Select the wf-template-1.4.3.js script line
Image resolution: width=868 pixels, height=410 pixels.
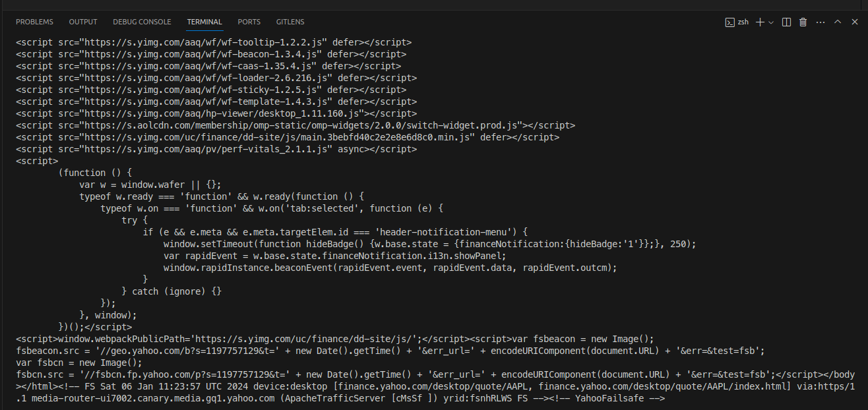(x=216, y=102)
